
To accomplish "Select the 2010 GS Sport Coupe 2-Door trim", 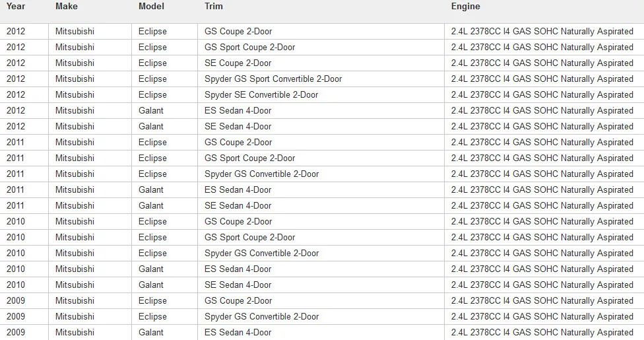I will pyautogui.click(x=321, y=237).
